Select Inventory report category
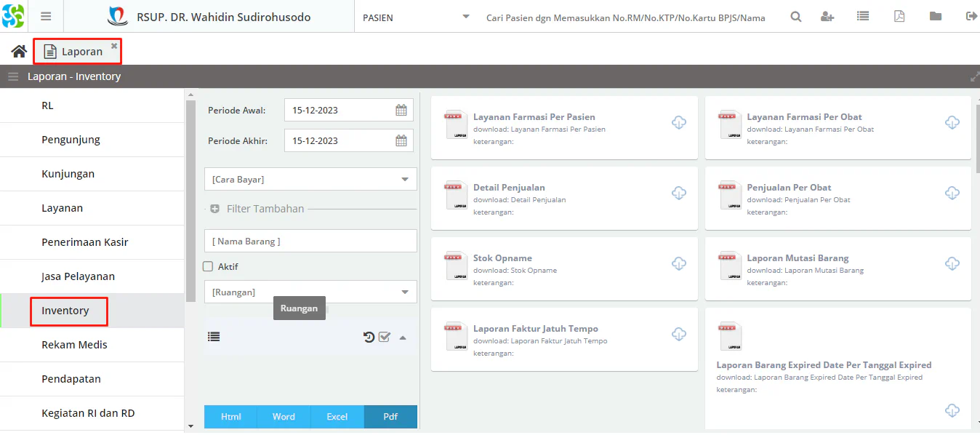This screenshot has height=435, width=980. [x=92, y=311]
